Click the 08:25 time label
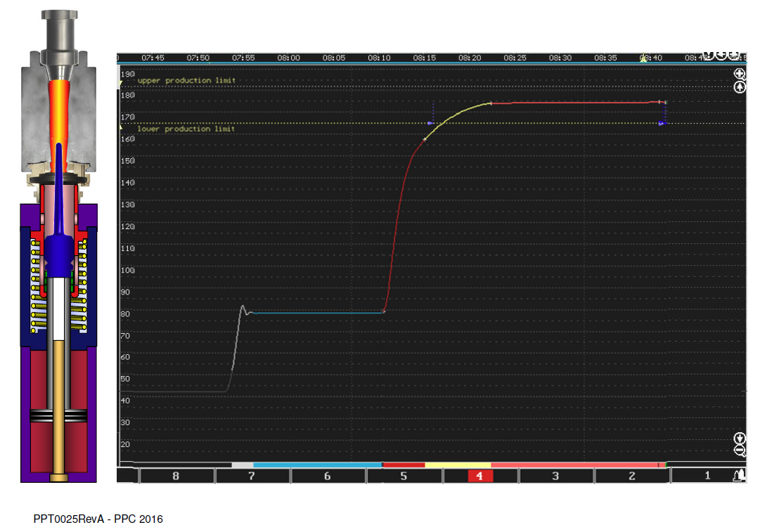The height and width of the screenshot is (532, 760). pyautogui.click(x=515, y=58)
